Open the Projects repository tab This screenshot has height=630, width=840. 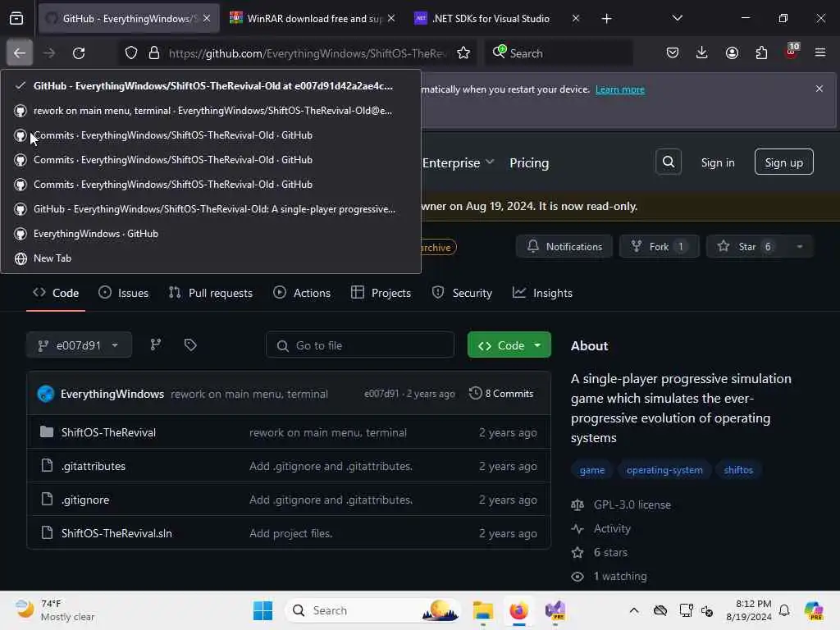pyautogui.click(x=381, y=293)
